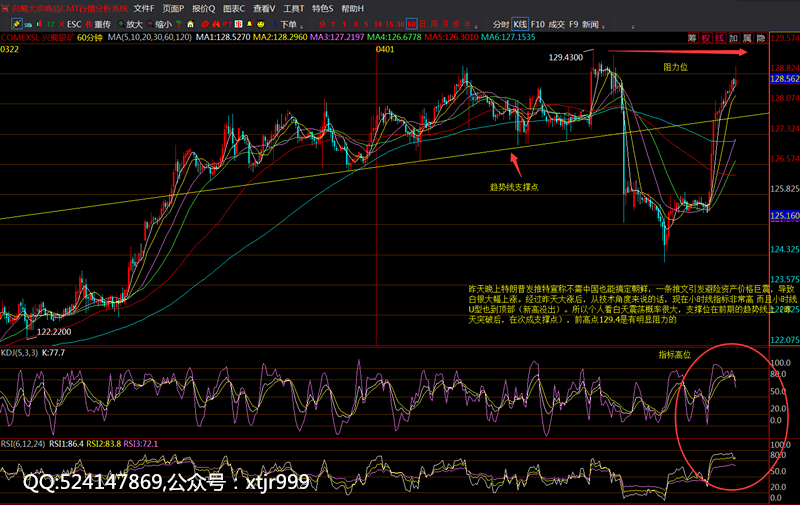Switch to the 年 yearly period
800x505 pixels.
point(467,24)
